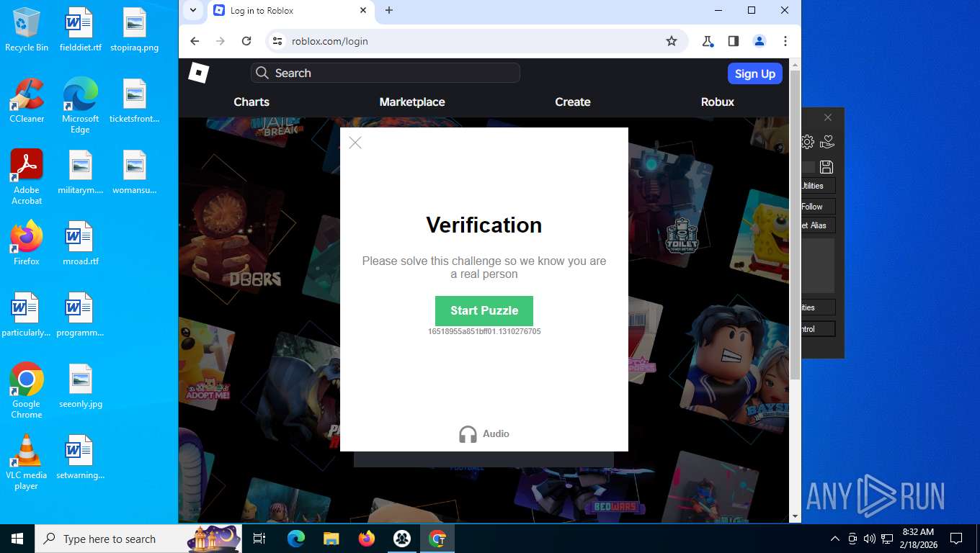Image resolution: width=980 pixels, height=553 pixels.
Task: Select the Recycle Bin desktop icon
Action: (x=27, y=30)
